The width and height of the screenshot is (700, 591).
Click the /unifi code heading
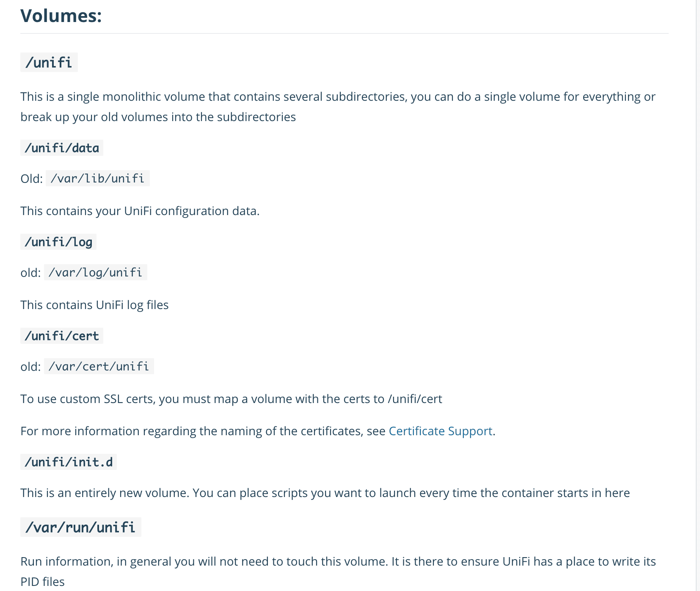click(49, 62)
